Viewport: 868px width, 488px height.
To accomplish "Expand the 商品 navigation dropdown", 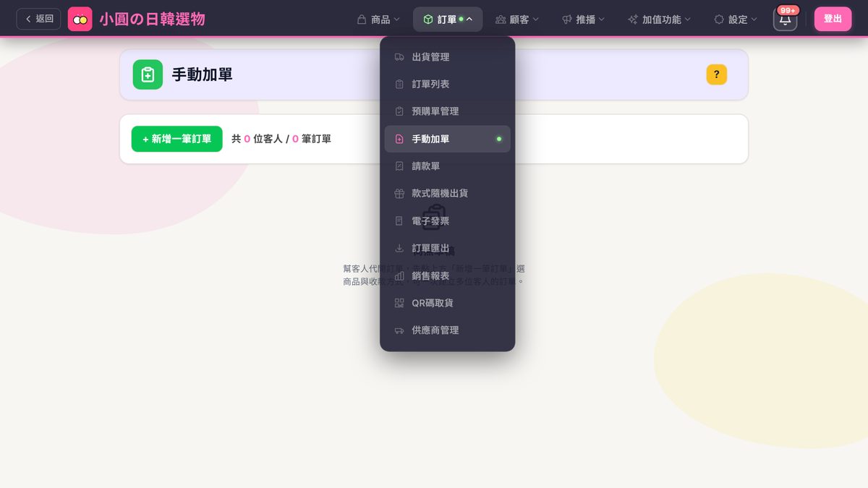I will tap(378, 20).
